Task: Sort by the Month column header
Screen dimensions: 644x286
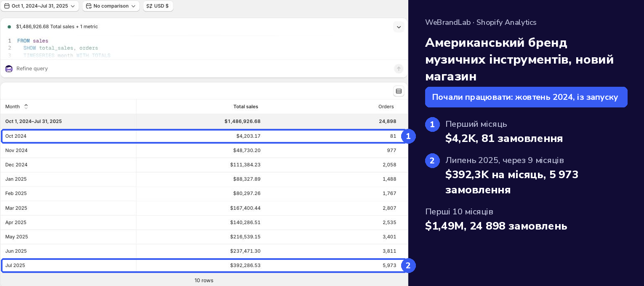Action: click(16, 107)
